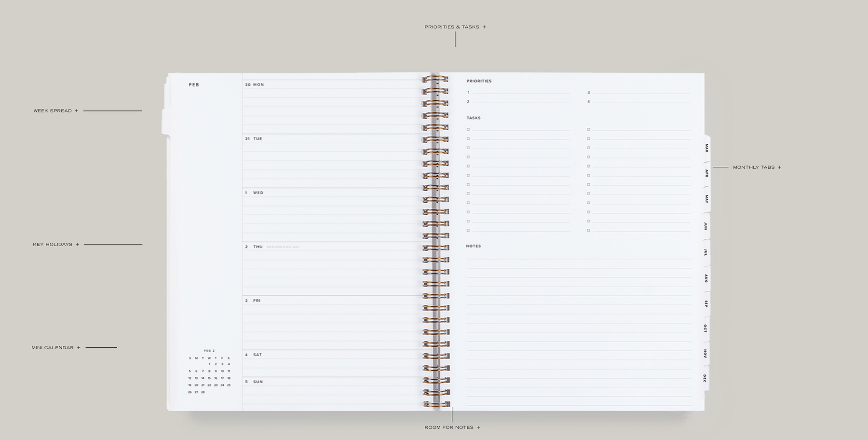Expand the Key Holidays hotspot label
868x440 pixels.
coord(56,245)
